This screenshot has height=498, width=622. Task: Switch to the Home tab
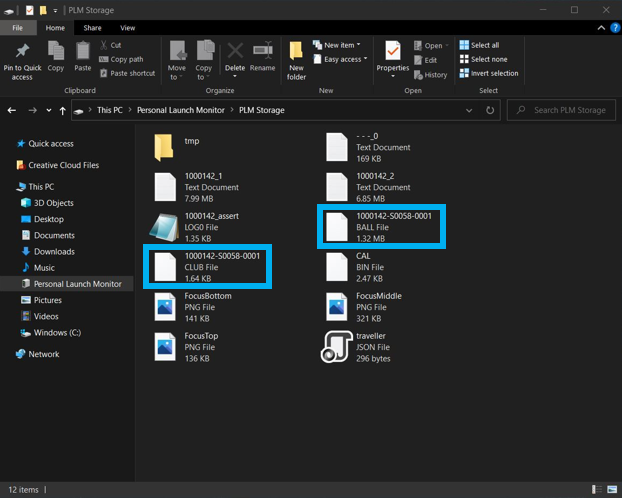coord(55,28)
